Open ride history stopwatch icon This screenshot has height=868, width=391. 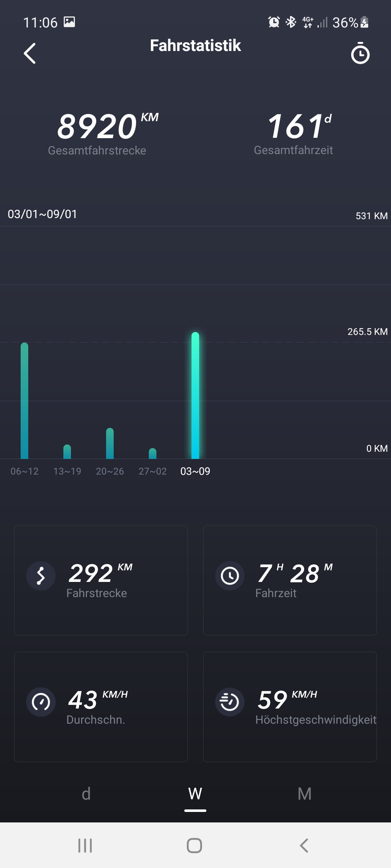click(x=360, y=54)
